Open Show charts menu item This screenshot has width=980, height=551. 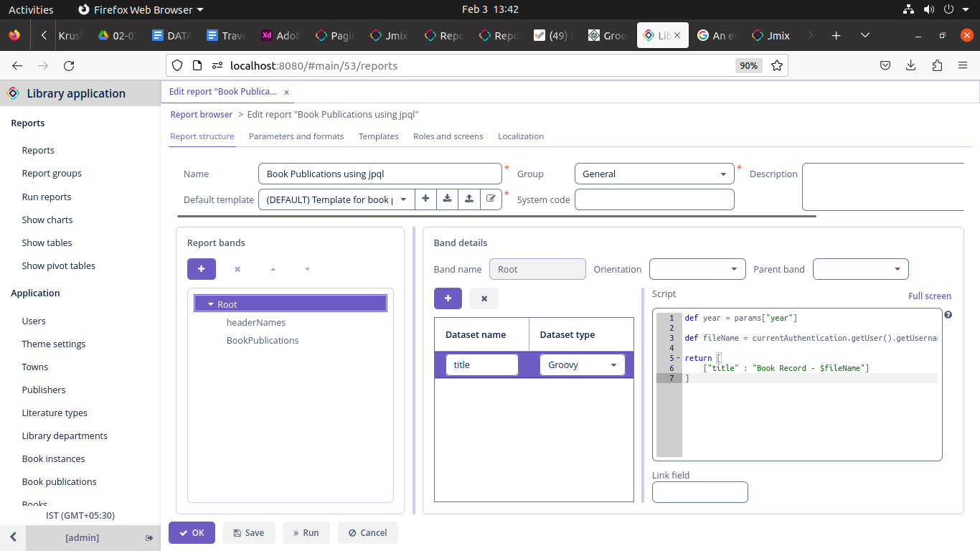[x=47, y=220]
